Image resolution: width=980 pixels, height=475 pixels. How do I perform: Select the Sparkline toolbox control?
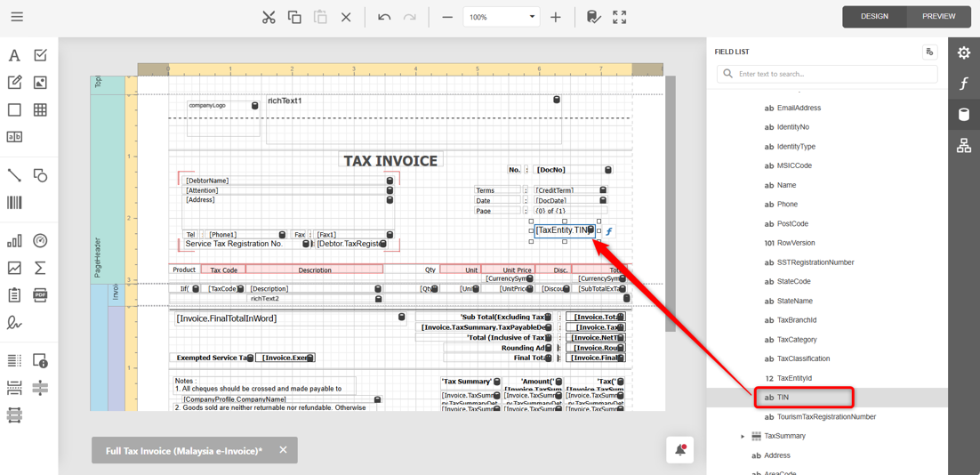pos(13,268)
